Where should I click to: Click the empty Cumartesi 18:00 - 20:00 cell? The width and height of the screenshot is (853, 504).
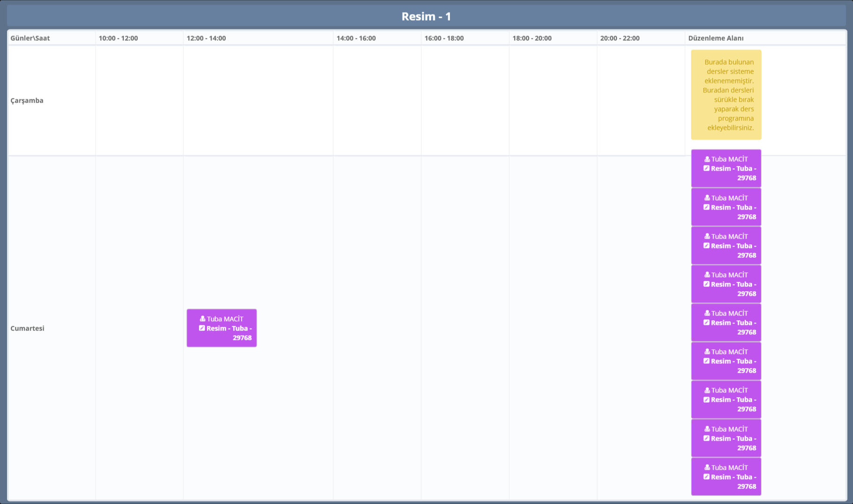pyautogui.click(x=553, y=328)
